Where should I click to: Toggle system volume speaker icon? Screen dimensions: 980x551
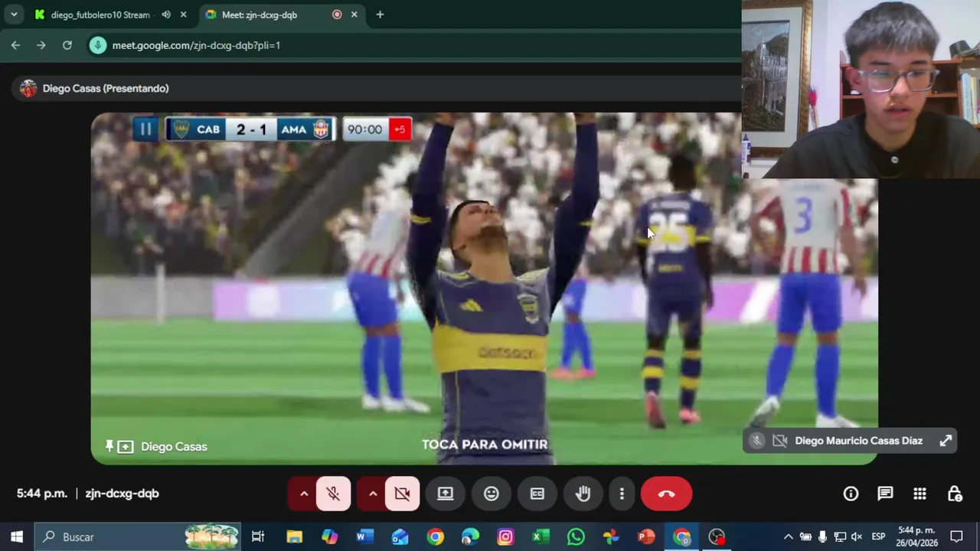[x=857, y=536]
